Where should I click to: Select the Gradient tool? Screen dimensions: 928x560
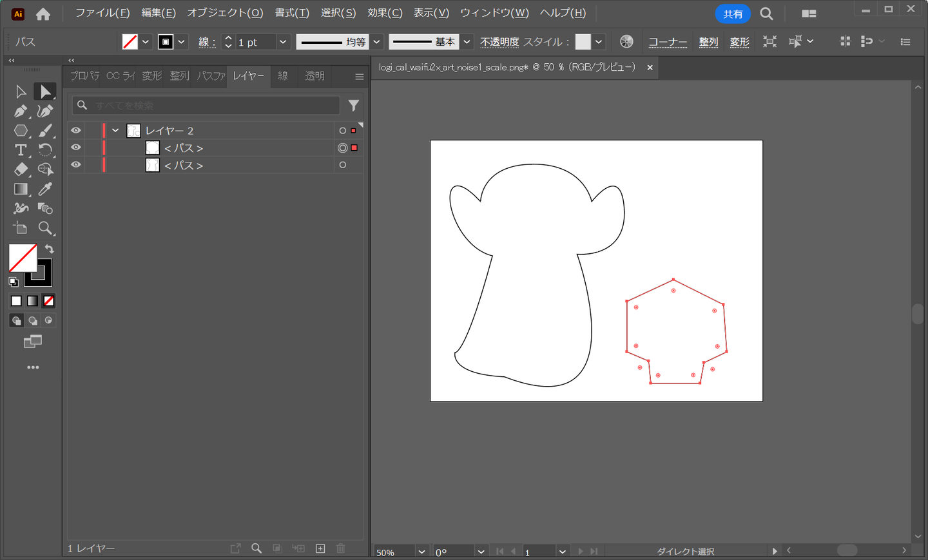(x=21, y=189)
